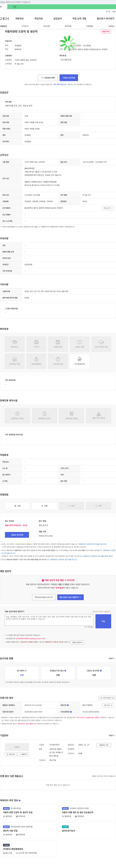Image resolution: width=116 pixels, height=868 pixels.
Task: Open the 취업지원 main menu
Action: pyautogui.click(x=39, y=19)
